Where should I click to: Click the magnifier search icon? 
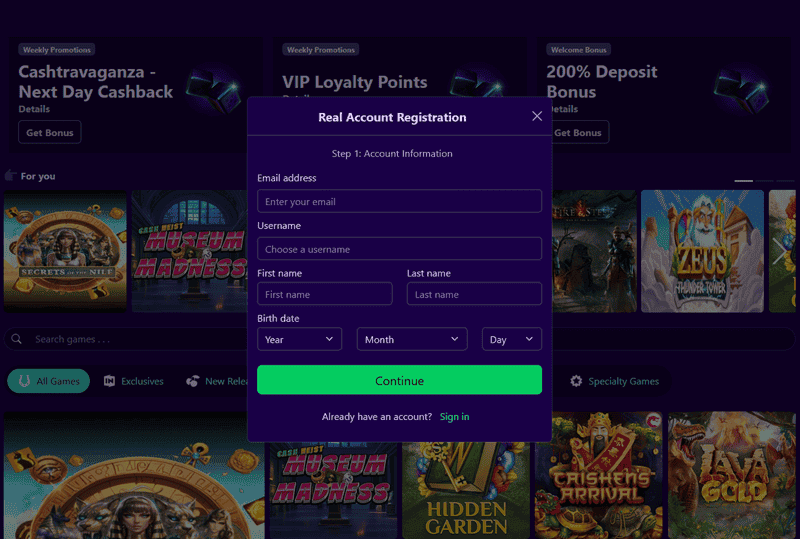click(x=17, y=339)
